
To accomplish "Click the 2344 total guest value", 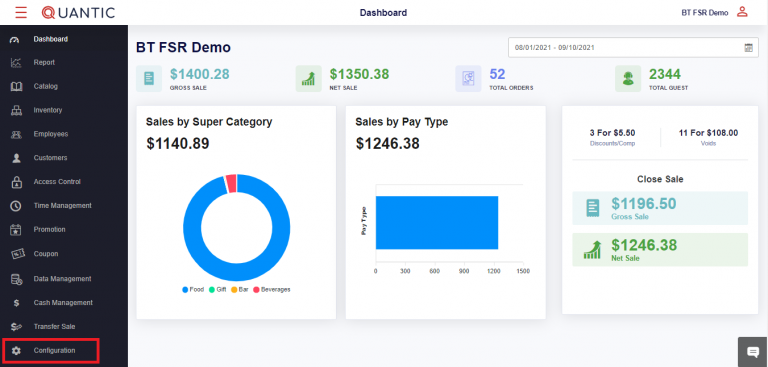I will pyautogui.click(x=665, y=74).
